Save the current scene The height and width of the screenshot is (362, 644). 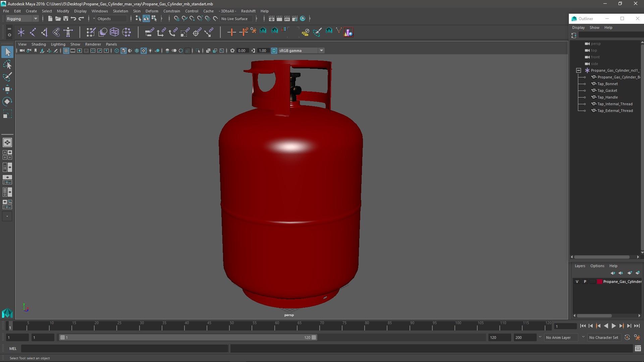click(66, 19)
